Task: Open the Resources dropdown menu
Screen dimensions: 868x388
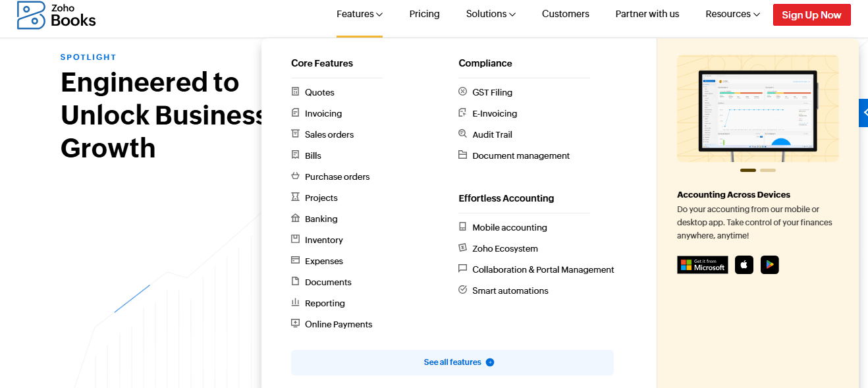Action: point(732,13)
